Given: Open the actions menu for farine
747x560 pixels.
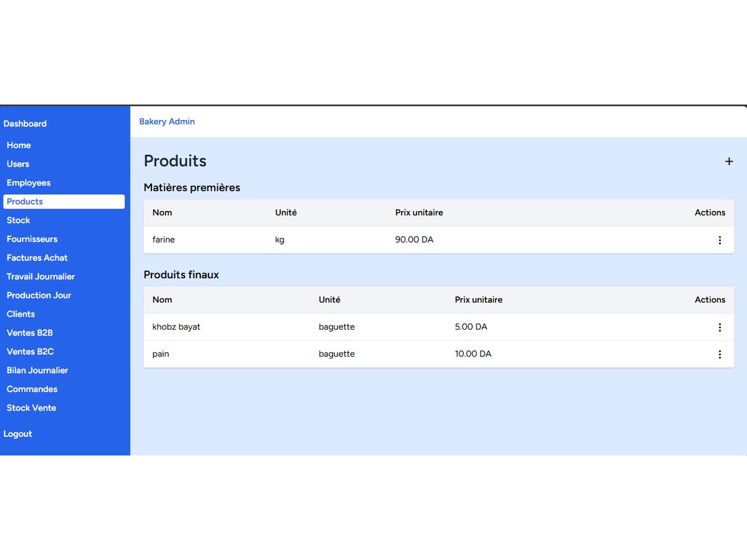Looking at the screenshot, I should pyautogui.click(x=720, y=240).
